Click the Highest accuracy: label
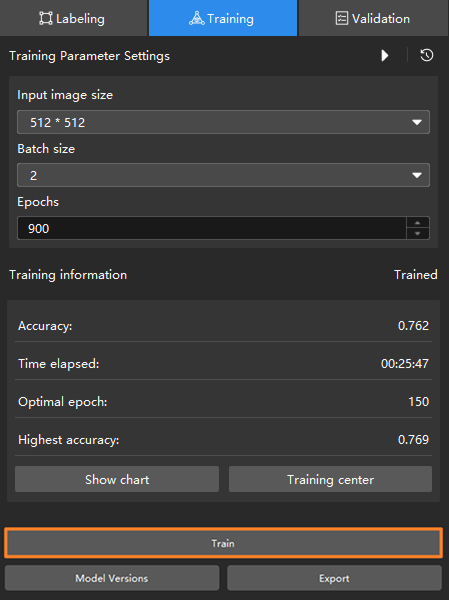 (x=69, y=440)
